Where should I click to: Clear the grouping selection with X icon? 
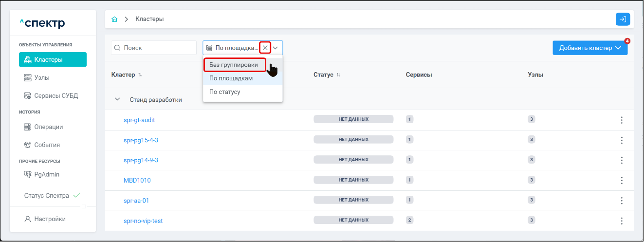coord(265,48)
